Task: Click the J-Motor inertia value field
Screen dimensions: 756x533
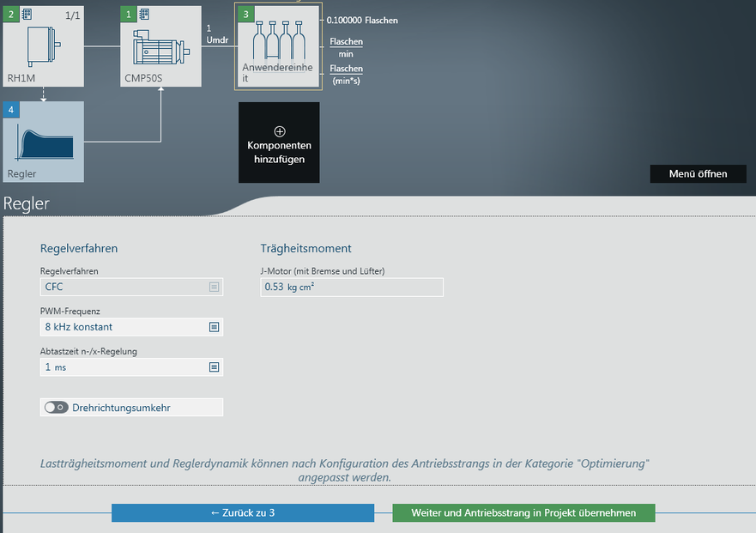Action: click(x=352, y=288)
